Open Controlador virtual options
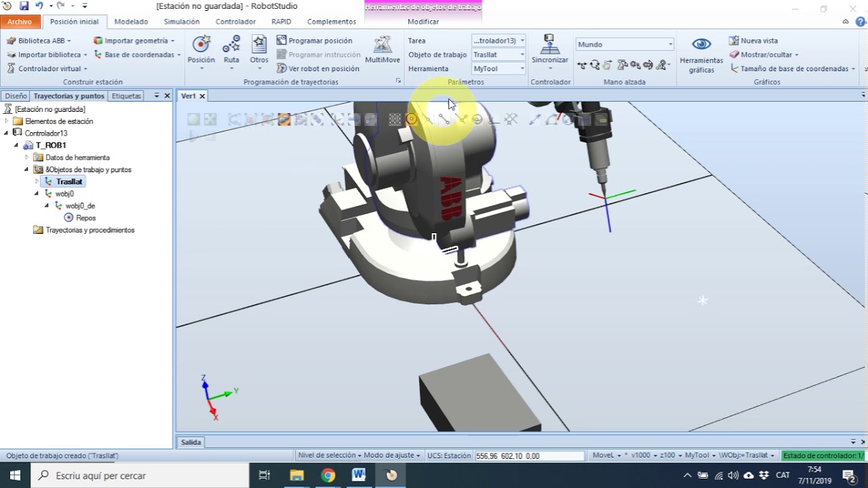Image resolution: width=868 pixels, height=488 pixels. click(x=47, y=68)
